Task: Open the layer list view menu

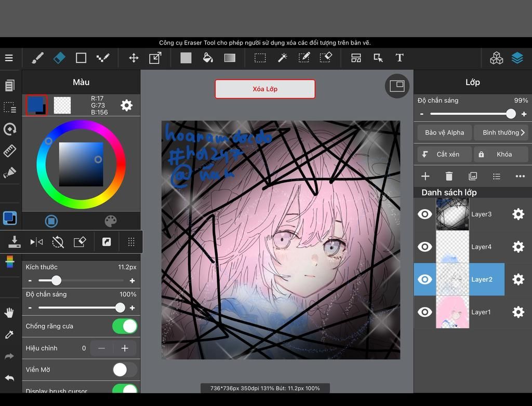Action: pyautogui.click(x=496, y=176)
